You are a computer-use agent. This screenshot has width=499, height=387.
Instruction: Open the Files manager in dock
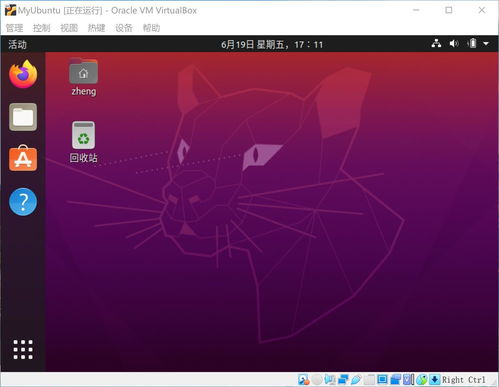(x=23, y=117)
